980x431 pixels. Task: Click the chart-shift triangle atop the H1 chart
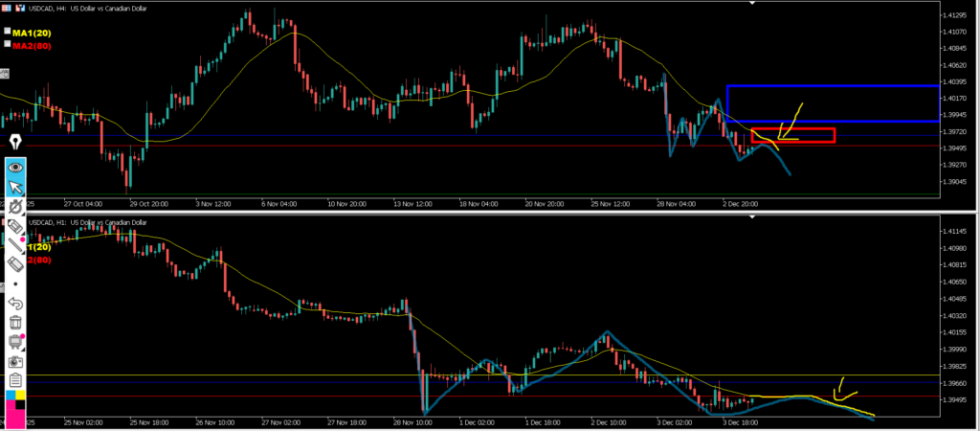point(751,217)
